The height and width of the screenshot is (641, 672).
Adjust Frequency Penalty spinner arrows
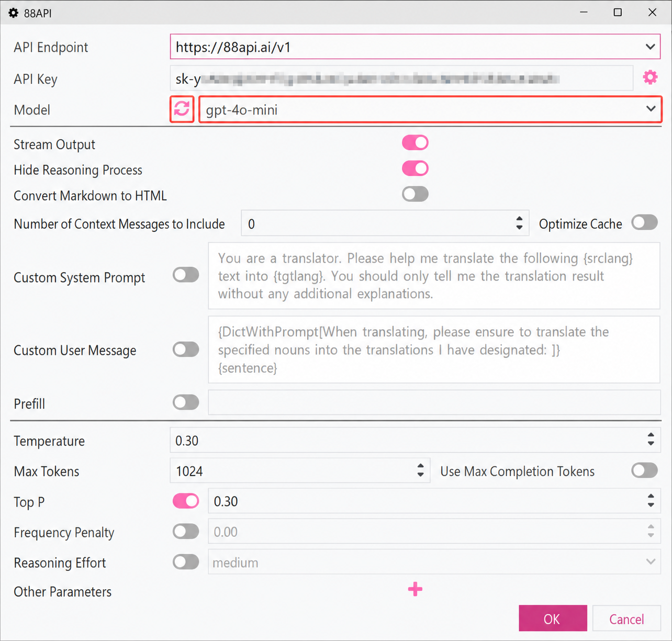(x=651, y=531)
